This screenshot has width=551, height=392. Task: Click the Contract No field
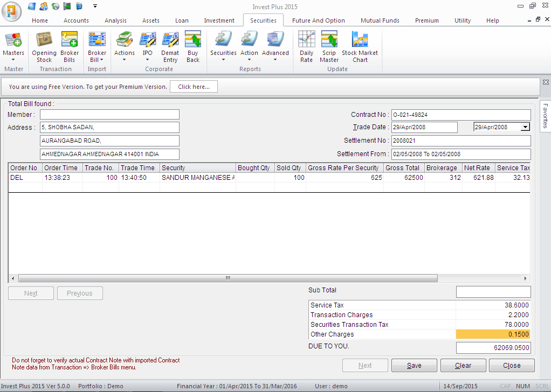[x=461, y=115]
